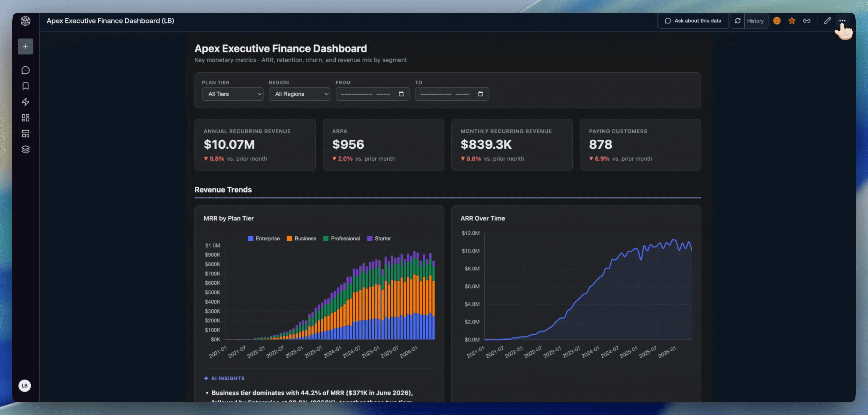Screen dimensions: 868x415
Task: Toggle Business series in chart legend
Action: point(301,239)
